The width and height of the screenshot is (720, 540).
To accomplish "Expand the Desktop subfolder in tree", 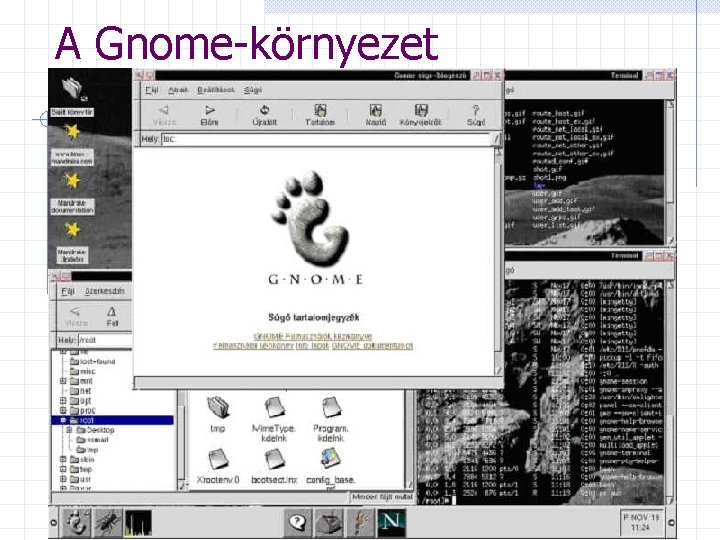I will coord(69,430).
